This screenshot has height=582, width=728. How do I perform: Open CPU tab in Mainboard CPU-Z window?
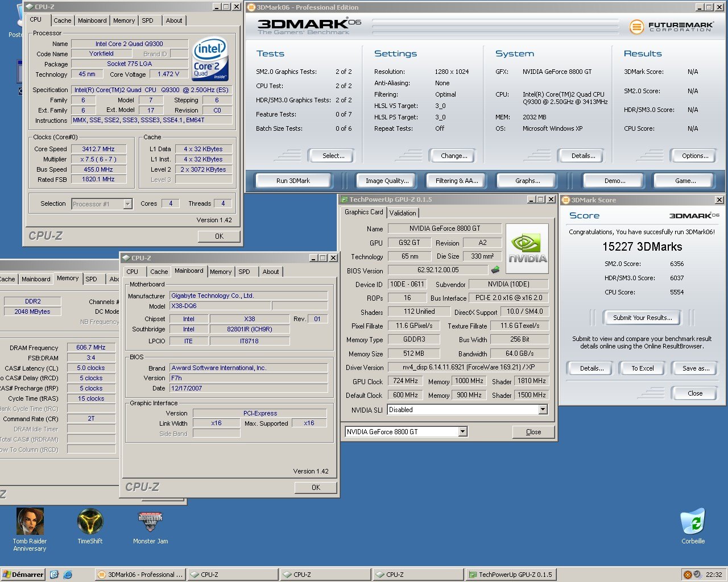133,272
